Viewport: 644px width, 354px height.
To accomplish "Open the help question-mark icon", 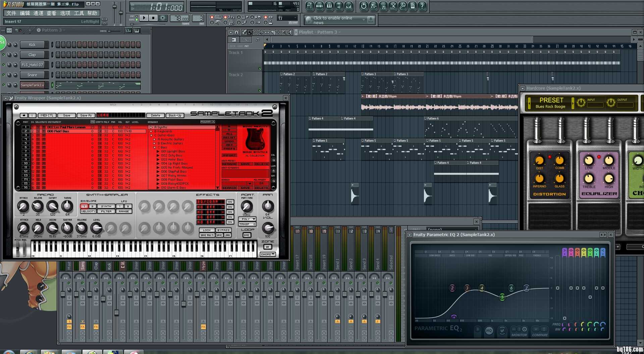I will (x=422, y=6).
